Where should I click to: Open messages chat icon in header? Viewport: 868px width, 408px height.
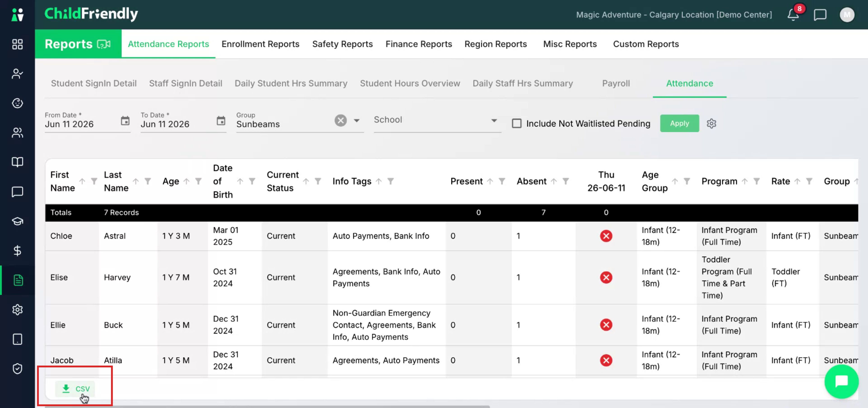pyautogui.click(x=820, y=15)
